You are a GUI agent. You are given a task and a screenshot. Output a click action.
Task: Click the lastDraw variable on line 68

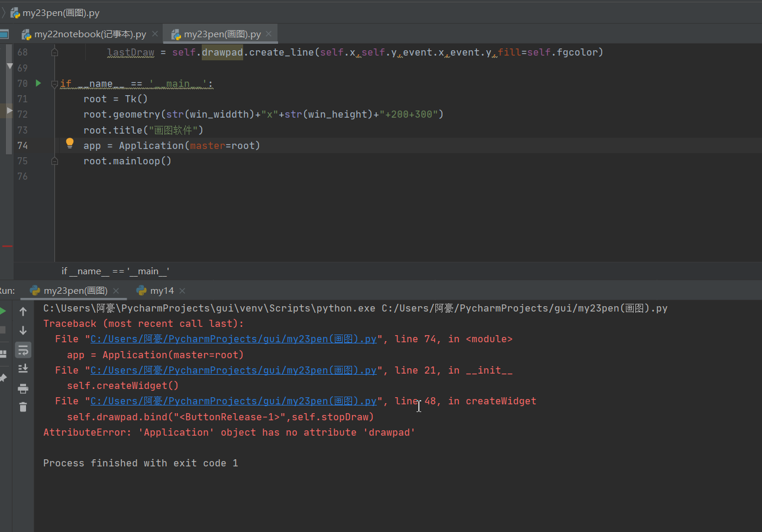pyautogui.click(x=131, y=52)
